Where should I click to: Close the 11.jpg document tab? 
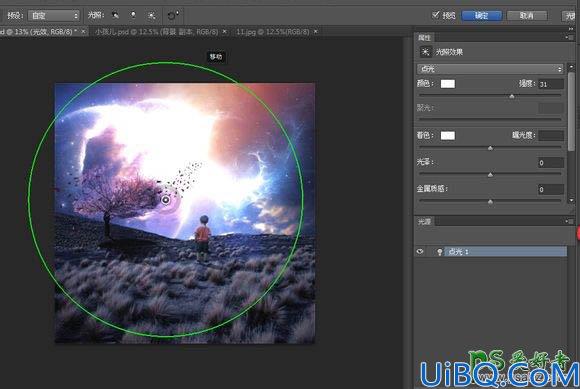coord(316,32)
